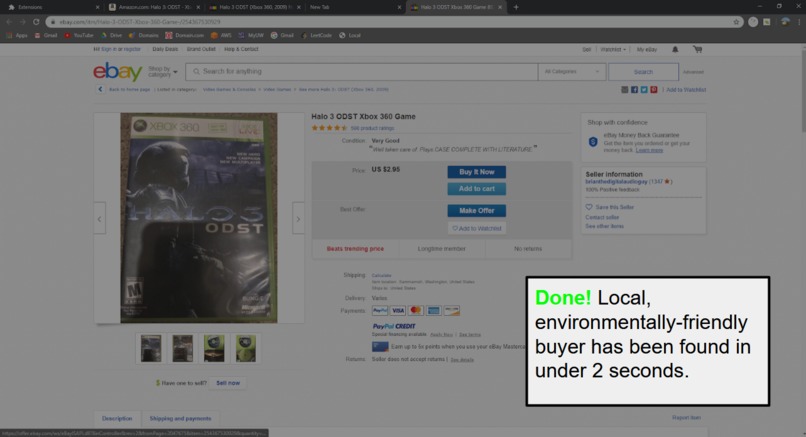Show next product image with right arrow
This screenshot has width=806, height=437.
298,219
